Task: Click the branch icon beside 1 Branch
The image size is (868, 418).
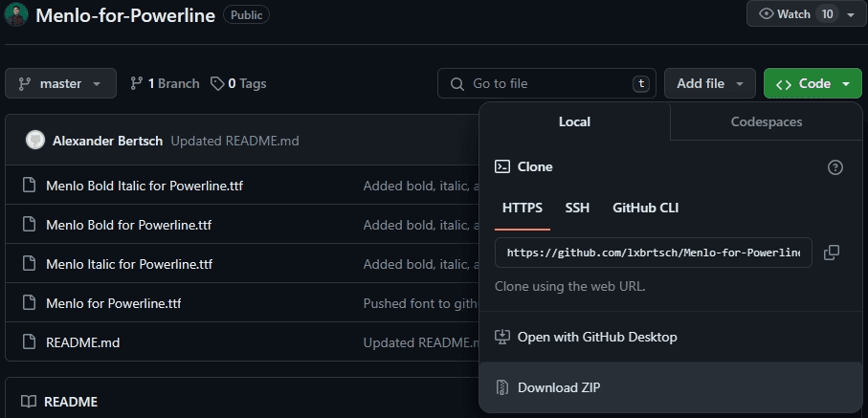Action: tap(136, 83)
